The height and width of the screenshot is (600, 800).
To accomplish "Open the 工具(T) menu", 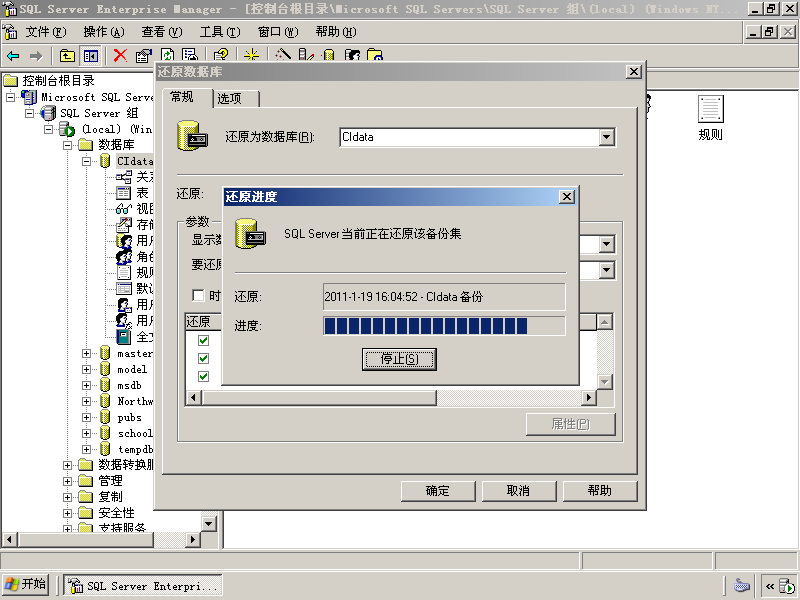I will click(x=220, y=32).
